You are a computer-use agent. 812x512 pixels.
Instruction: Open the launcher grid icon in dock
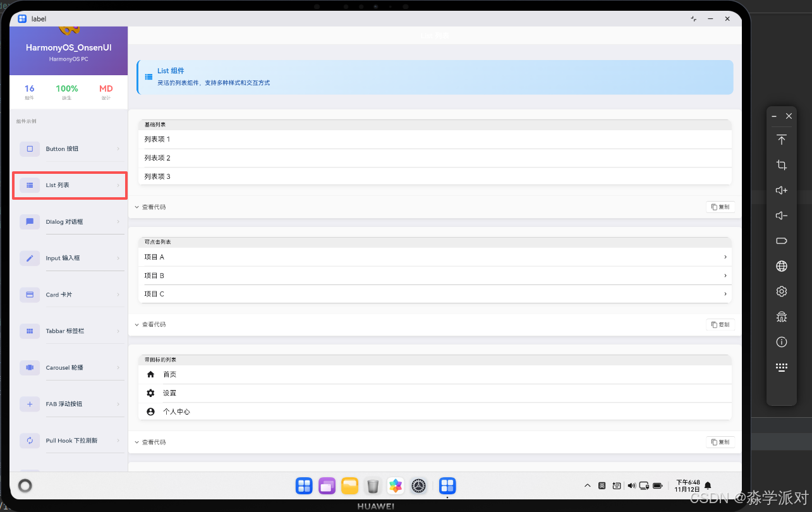(x=304, y=485)
